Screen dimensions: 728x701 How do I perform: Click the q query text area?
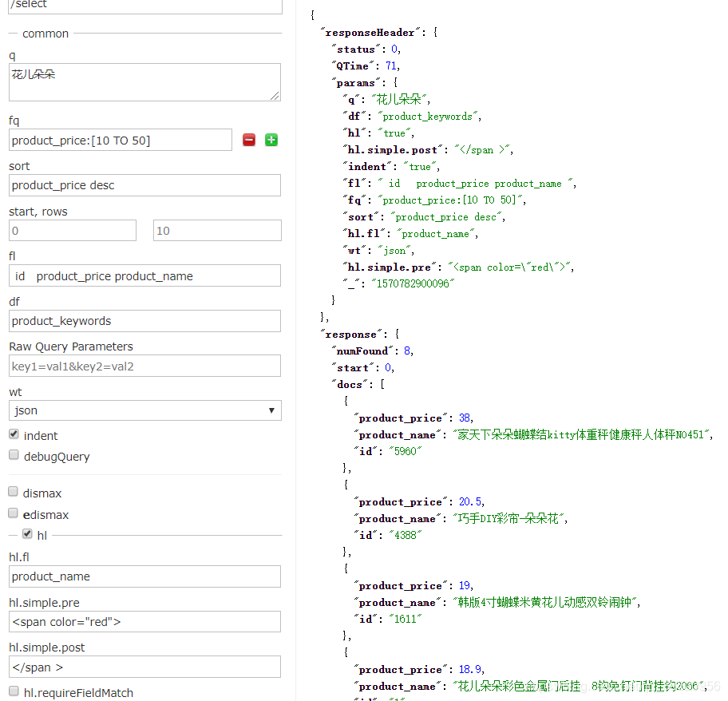pos(144,82)
